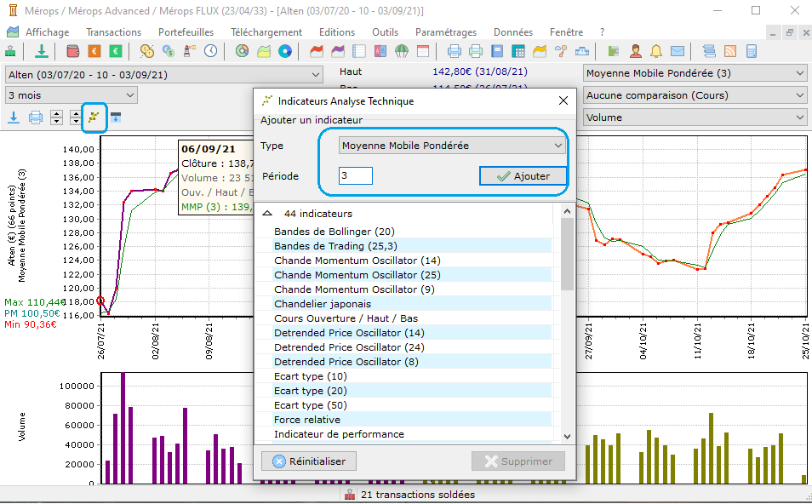Click the Supprimer button
Viewport: 812px width, 504px height.
pyautogui.click(x=518, y=461)
